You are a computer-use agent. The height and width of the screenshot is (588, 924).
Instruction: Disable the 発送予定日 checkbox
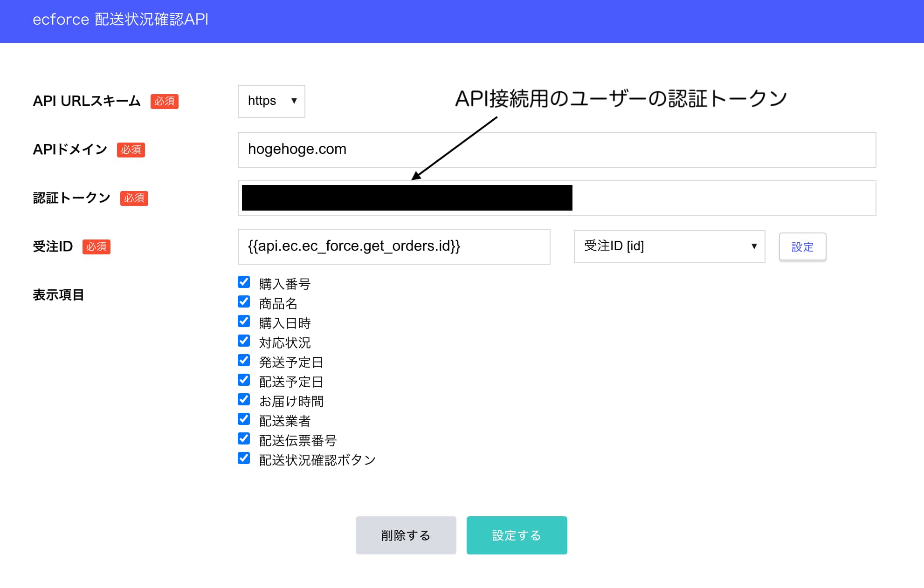click(x=244, y=361)
